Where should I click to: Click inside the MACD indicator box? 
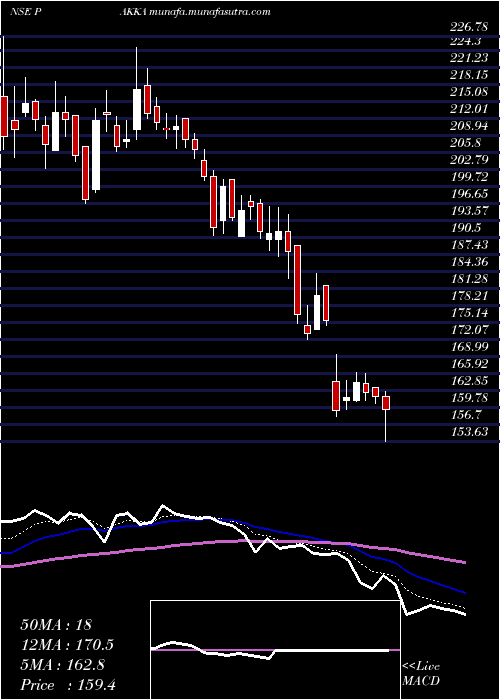275,650
